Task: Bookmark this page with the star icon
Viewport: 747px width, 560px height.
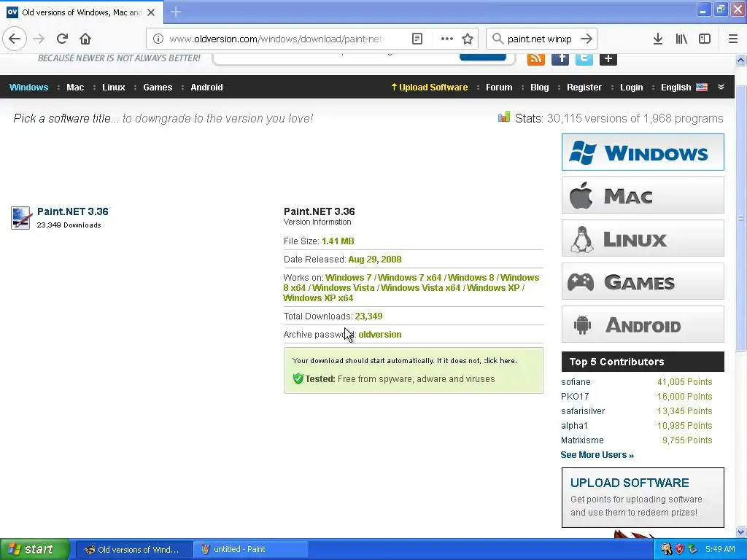Action: pyautogui.click(x=468, y=39)
